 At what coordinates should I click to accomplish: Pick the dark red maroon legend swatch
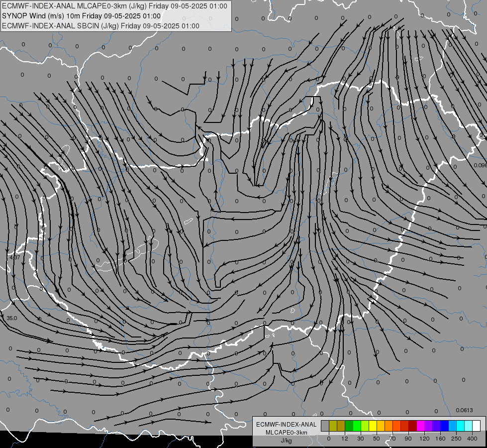[412, 426]
